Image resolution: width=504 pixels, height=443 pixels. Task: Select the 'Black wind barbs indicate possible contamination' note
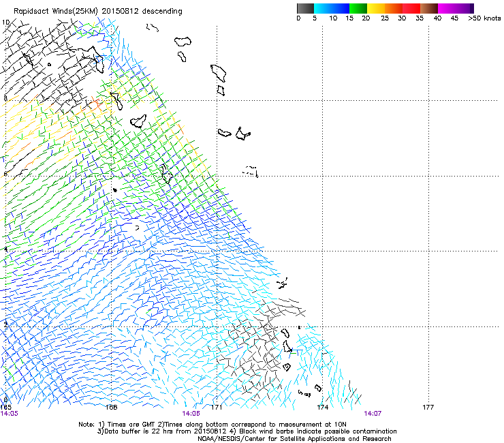(318, 431)
